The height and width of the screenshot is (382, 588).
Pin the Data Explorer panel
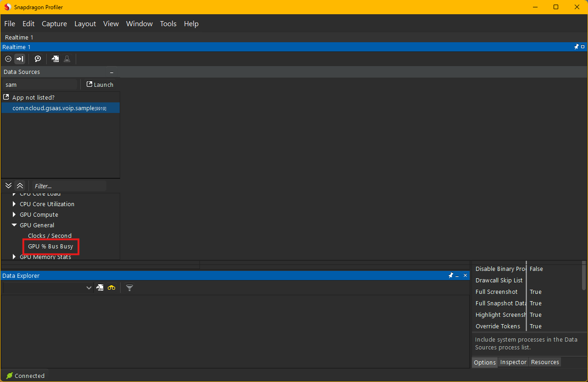(x=450, y=275)
